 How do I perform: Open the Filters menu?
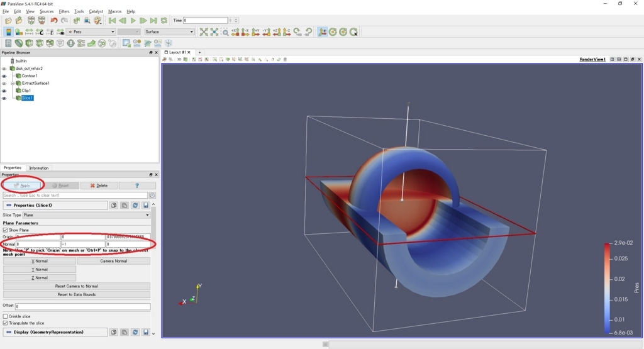pos(64,11)
